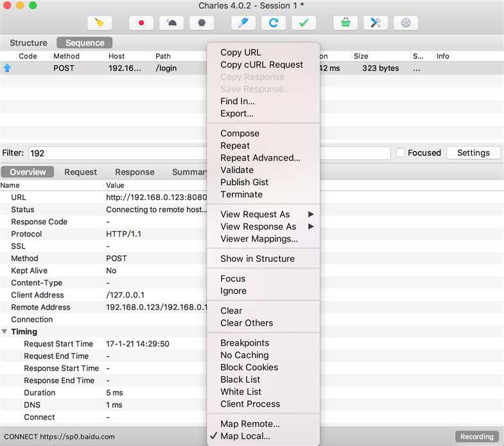Viewport: 504px width, 446px height.
Task: Sort by the Host column header
Action: (116, 56)
